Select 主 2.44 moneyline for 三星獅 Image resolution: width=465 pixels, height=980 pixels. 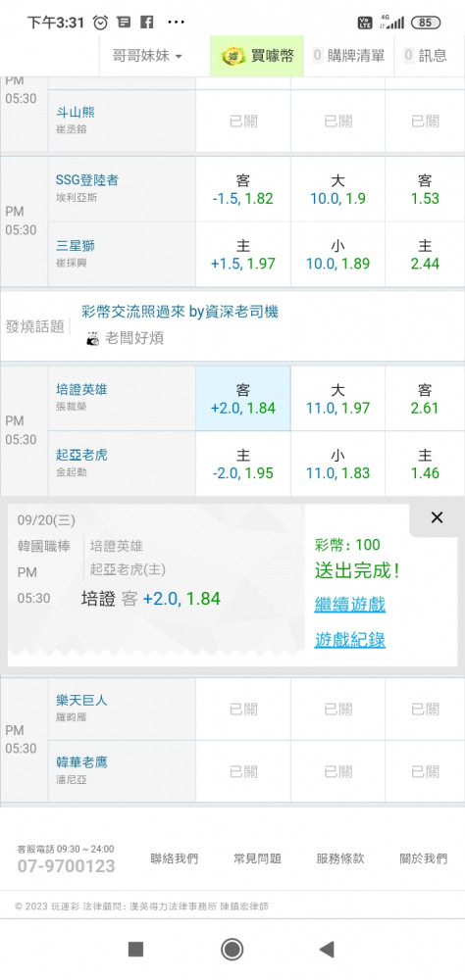425,255
